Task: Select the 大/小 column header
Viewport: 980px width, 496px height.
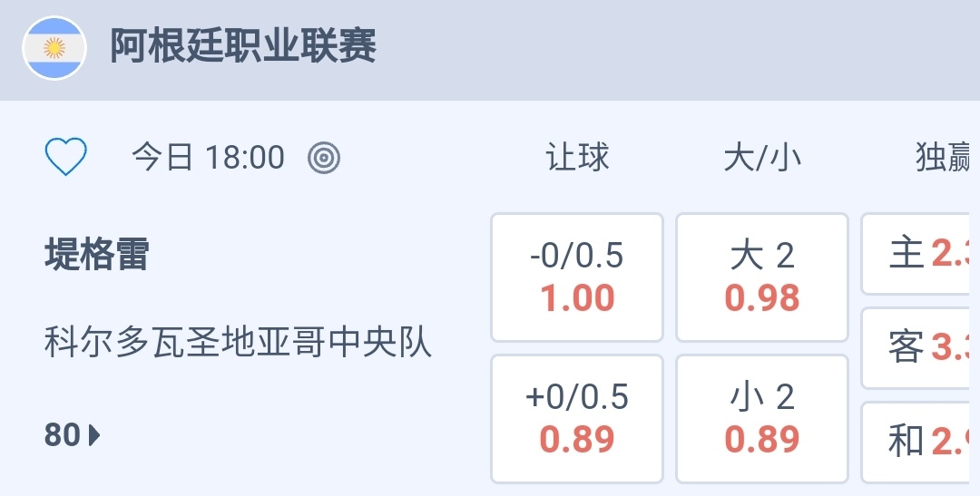Action: coord(762,158)
